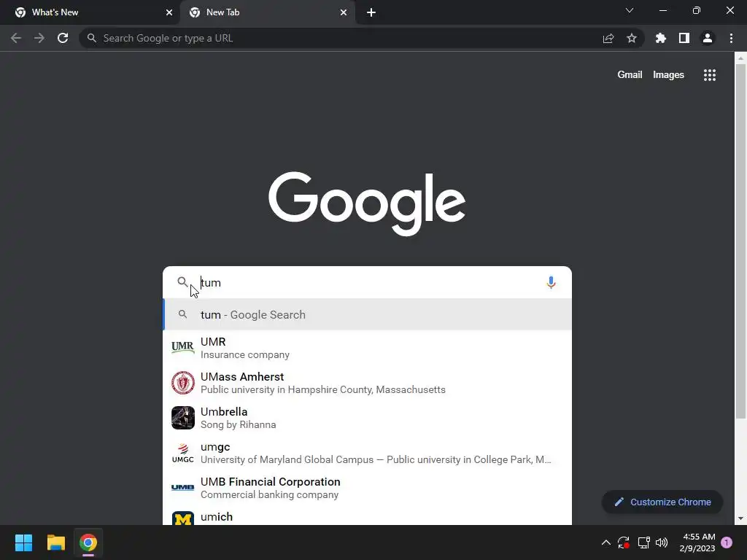Open Chrome's three-dot menu
The width and height of the screenshot is (747, 560).
point(731,38)
